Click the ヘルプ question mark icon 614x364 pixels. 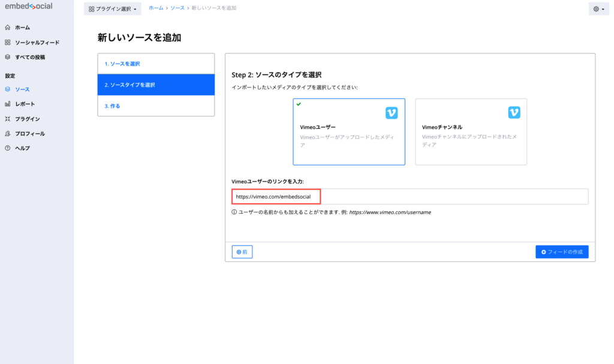pyautogui.click(x=7, y=148)
